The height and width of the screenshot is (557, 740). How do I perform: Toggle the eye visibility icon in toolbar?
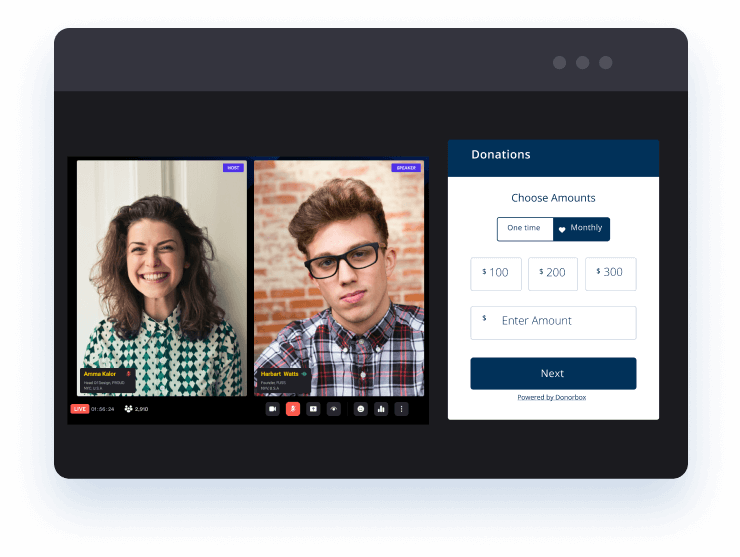click(x=334, y=409)
